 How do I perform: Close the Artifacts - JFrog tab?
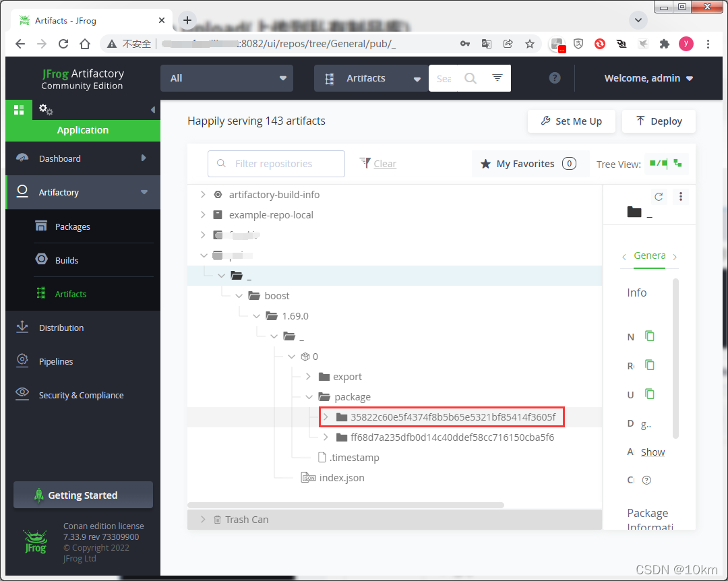click(x=162, y=20)
